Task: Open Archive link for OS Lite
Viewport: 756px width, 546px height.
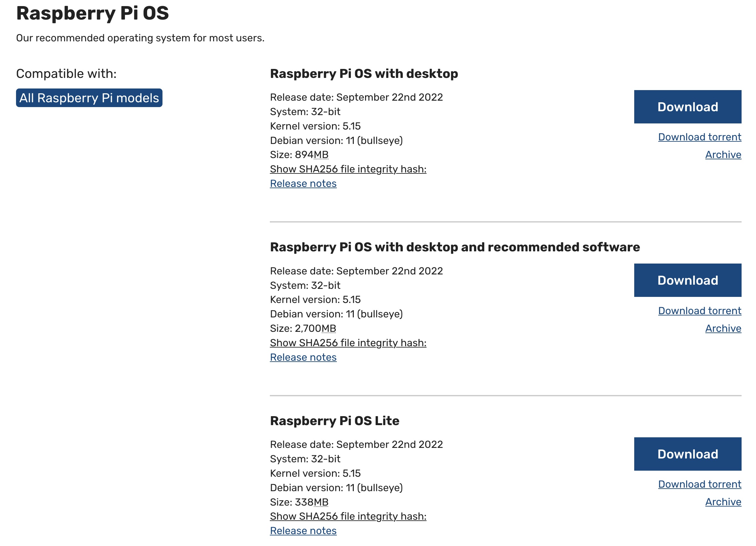Action: pyautogui.click(x=723, y=502)
